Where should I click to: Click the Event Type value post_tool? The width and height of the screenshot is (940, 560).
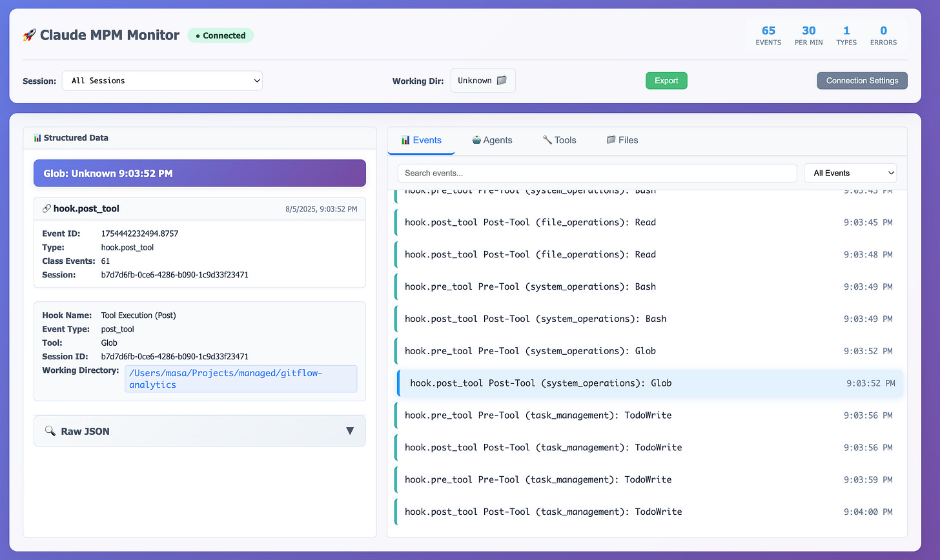pos(117,329)
